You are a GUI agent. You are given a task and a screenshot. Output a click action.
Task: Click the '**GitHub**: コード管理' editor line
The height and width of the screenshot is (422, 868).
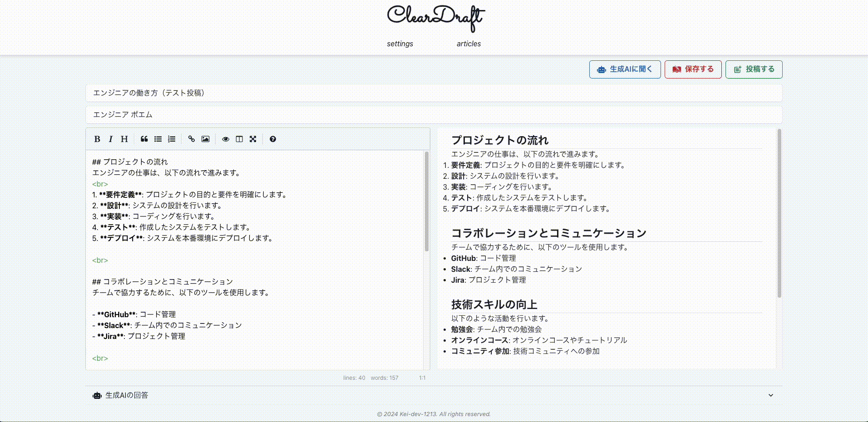click(134, 314)
